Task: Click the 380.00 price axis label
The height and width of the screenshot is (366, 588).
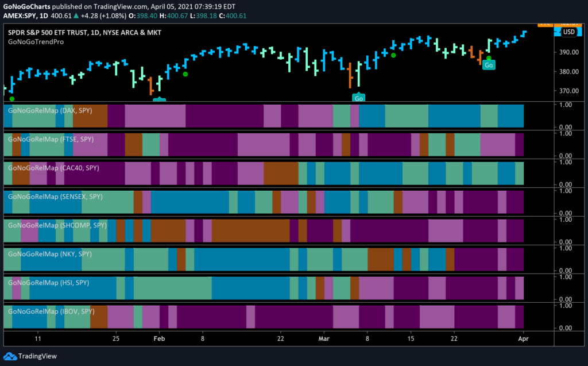Action: pos(569,71)
